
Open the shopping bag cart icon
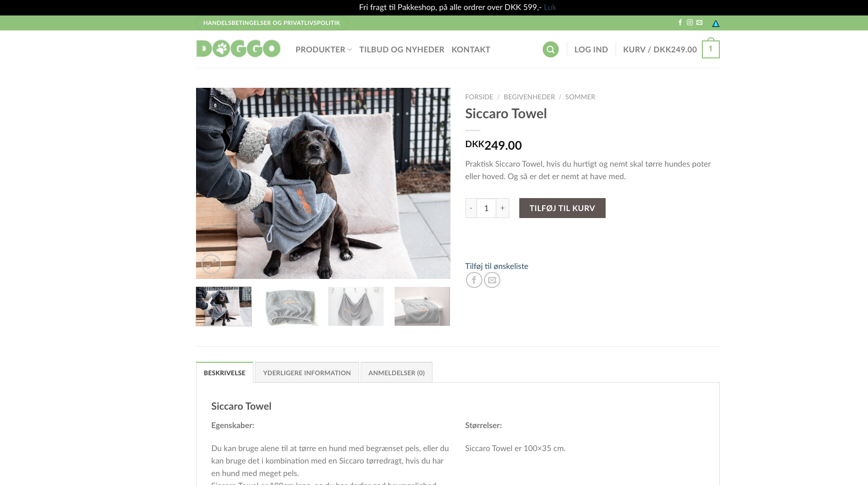point(710,49)
